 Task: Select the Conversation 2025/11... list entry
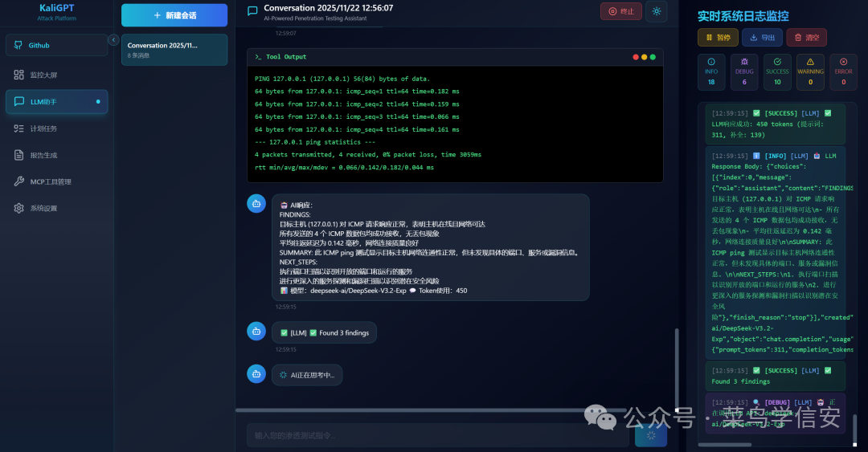coord(174,50)
